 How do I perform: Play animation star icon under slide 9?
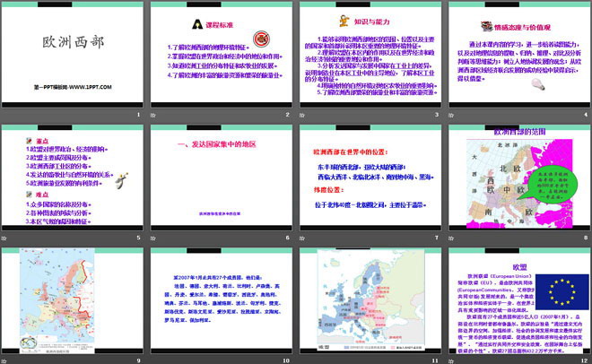coord(4,361)
